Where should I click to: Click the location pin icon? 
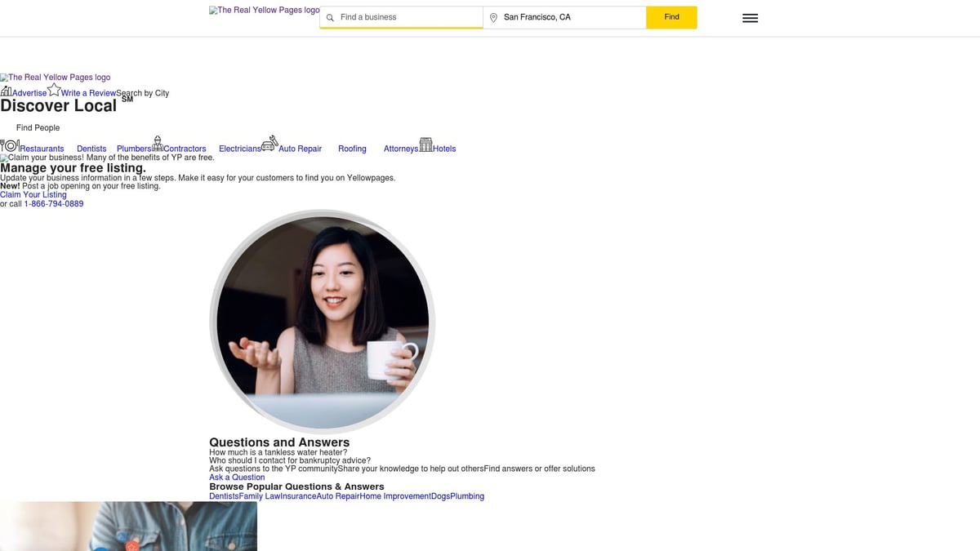(x=493, y=17)
